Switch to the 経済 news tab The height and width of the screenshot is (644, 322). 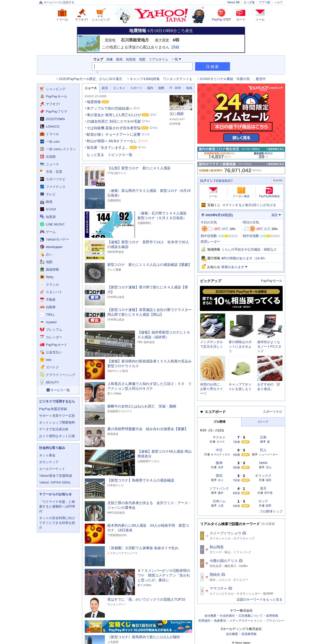105,88
